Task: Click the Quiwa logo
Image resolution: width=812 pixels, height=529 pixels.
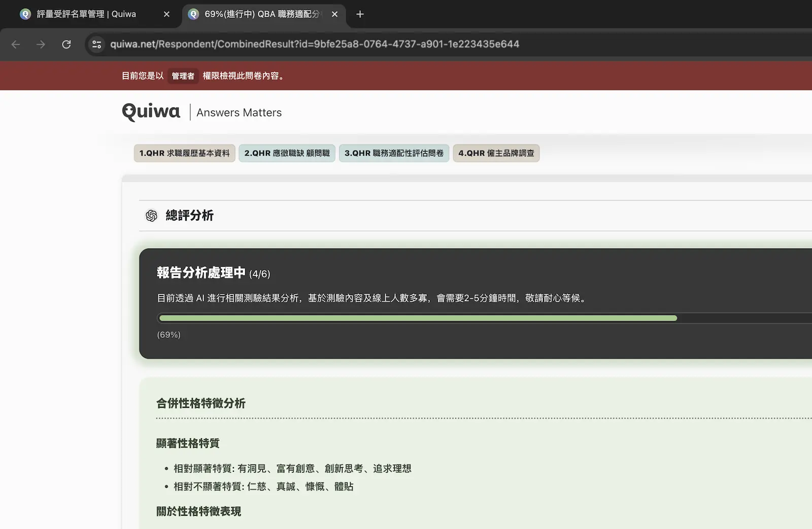Action: (151, 112)
